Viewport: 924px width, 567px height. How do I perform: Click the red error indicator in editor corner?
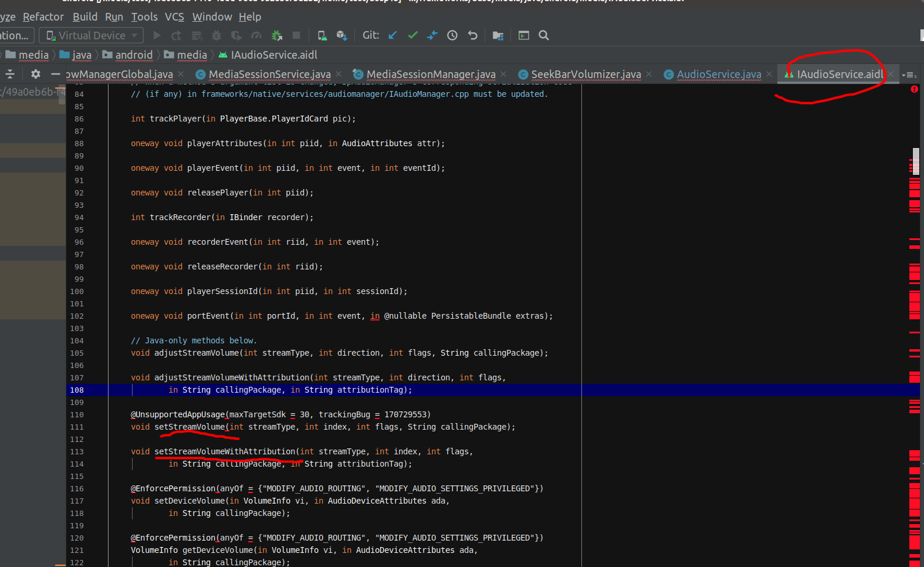click(x=914, y=89)
